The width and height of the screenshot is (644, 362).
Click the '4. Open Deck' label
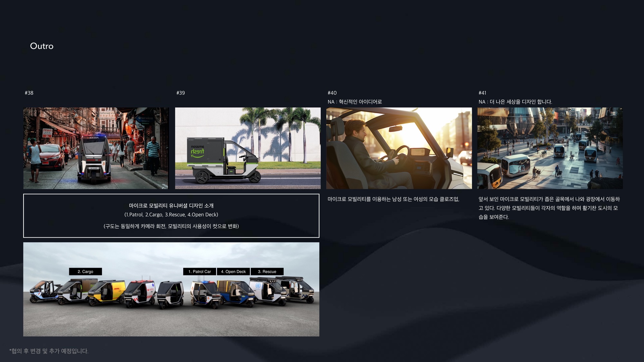point(233,272)
